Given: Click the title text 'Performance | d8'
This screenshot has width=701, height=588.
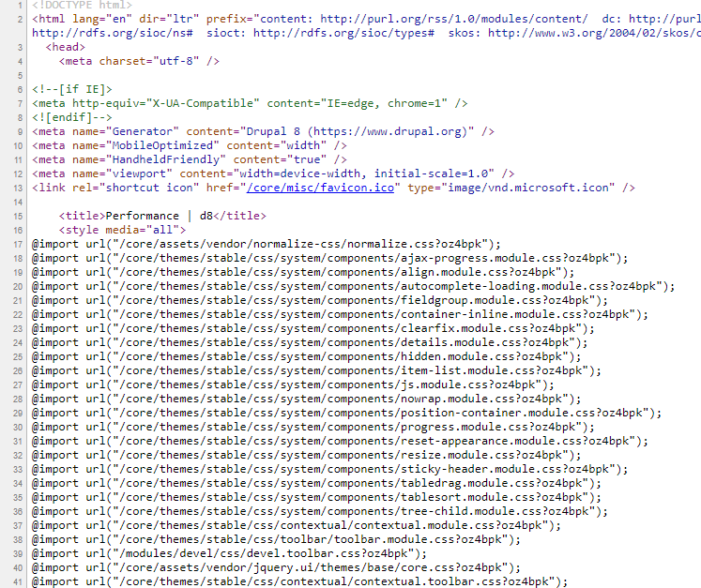Looking at the screenshot, I should tap(160, 216).
